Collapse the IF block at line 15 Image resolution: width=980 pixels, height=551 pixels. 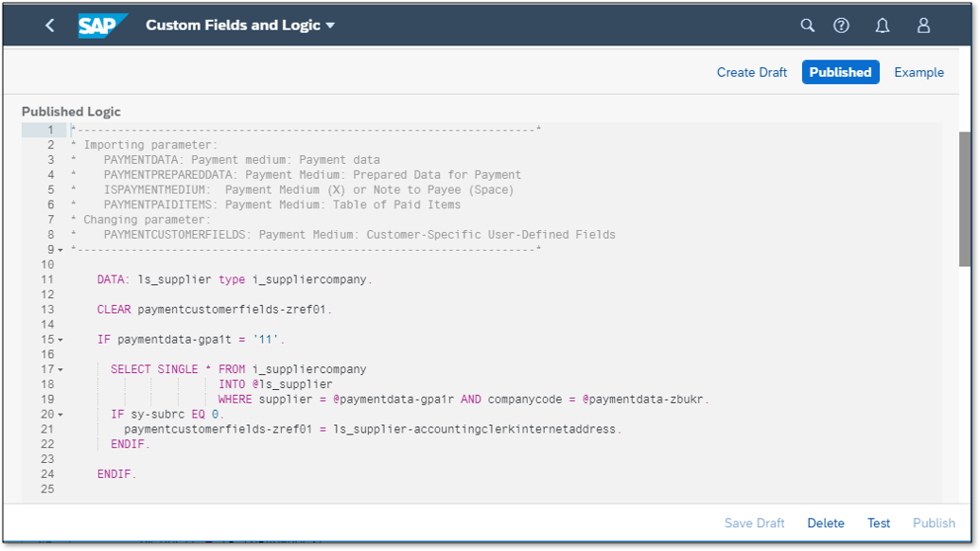pyautogui.click(x=61, y=340)
